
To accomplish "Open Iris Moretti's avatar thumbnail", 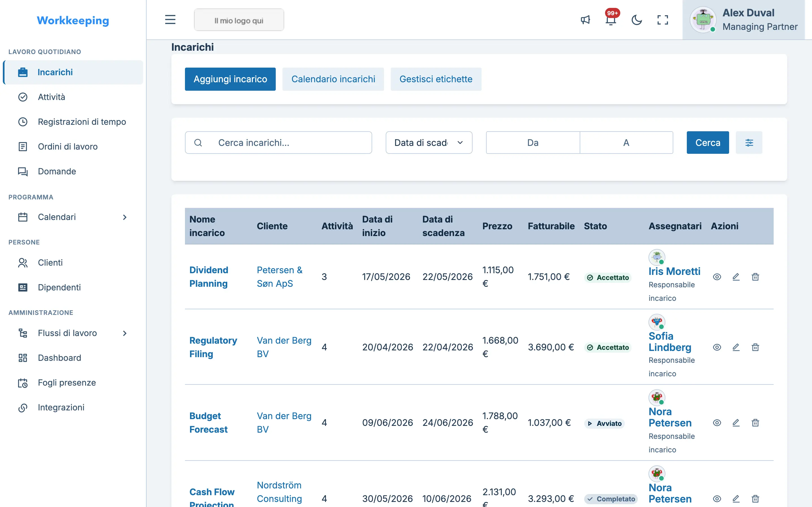I will point(657,257).
